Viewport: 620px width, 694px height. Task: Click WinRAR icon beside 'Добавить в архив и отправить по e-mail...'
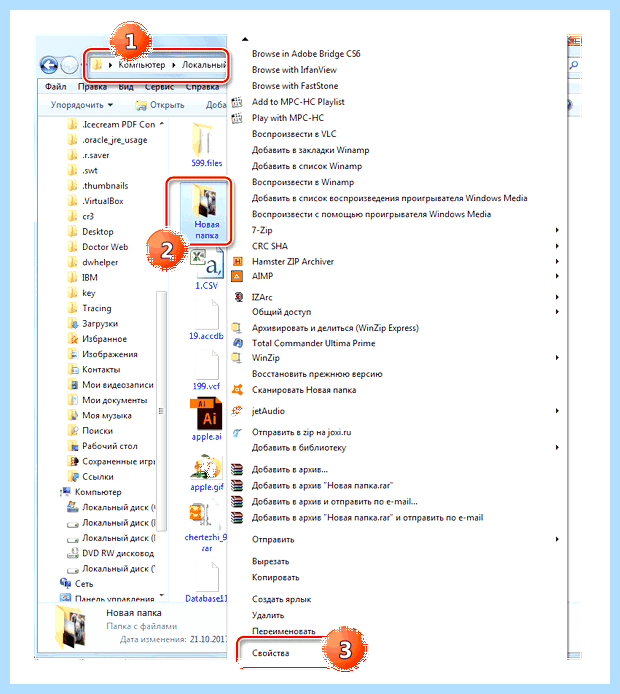237,501
